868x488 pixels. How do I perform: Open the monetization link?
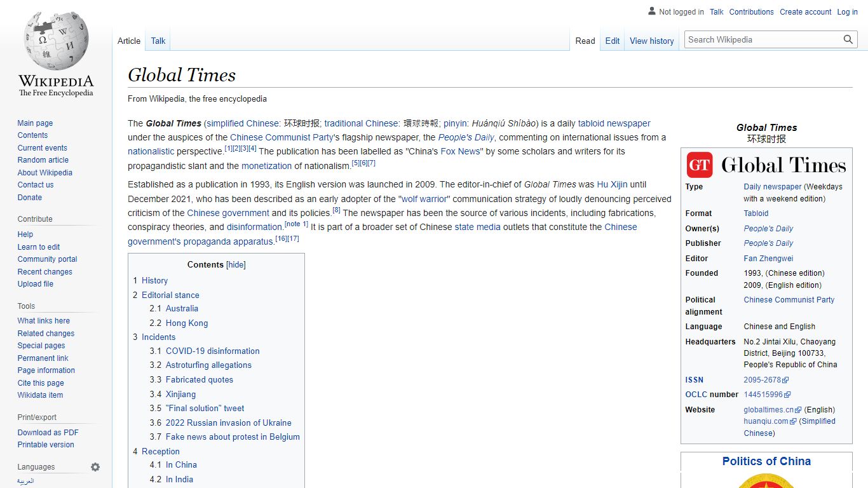266,166
